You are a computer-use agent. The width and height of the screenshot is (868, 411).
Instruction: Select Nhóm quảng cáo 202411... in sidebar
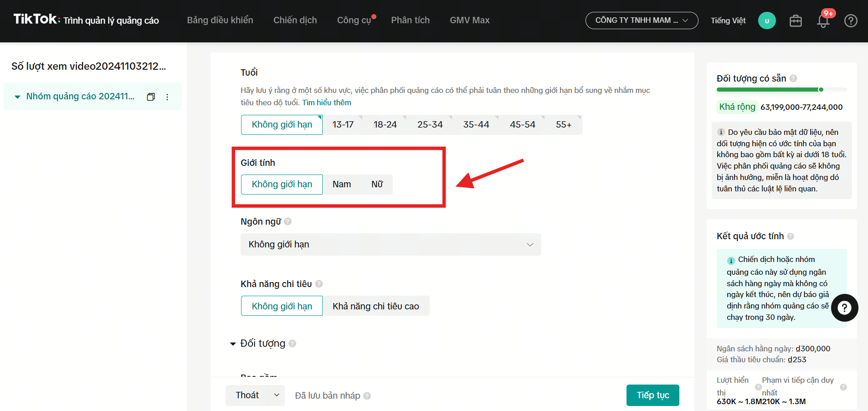pos(80,97)
